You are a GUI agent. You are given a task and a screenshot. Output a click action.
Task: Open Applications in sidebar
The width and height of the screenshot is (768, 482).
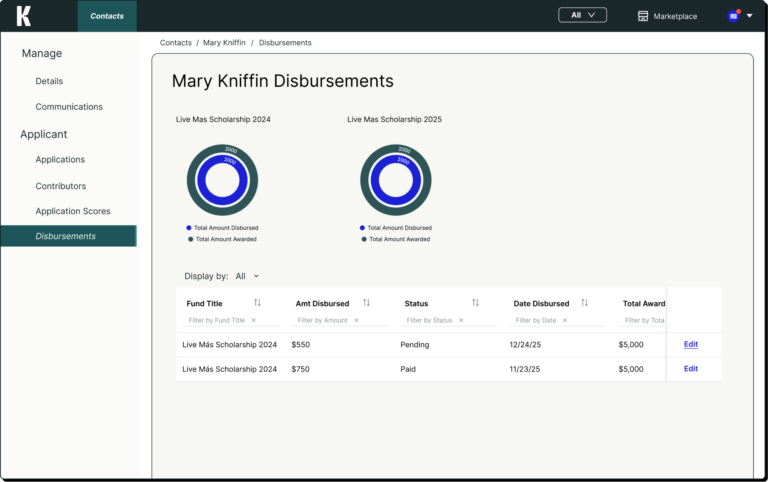(x=60, y=160)
